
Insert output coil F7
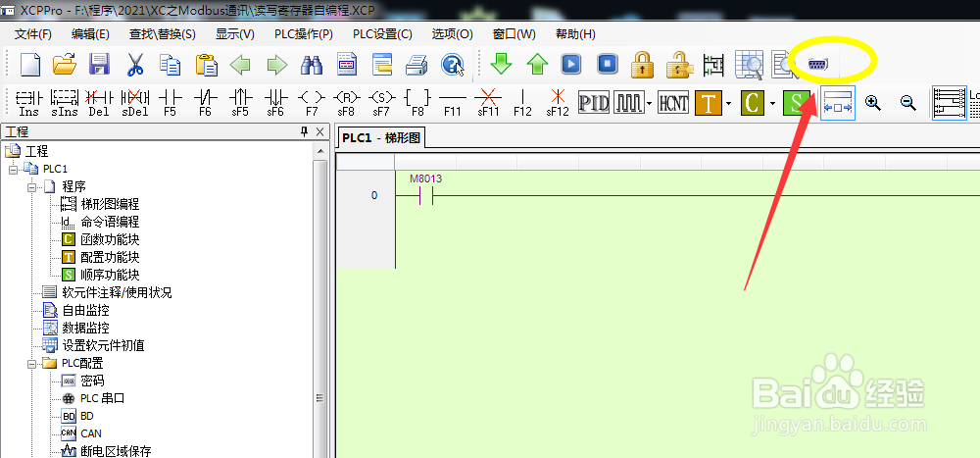point(312,103)
